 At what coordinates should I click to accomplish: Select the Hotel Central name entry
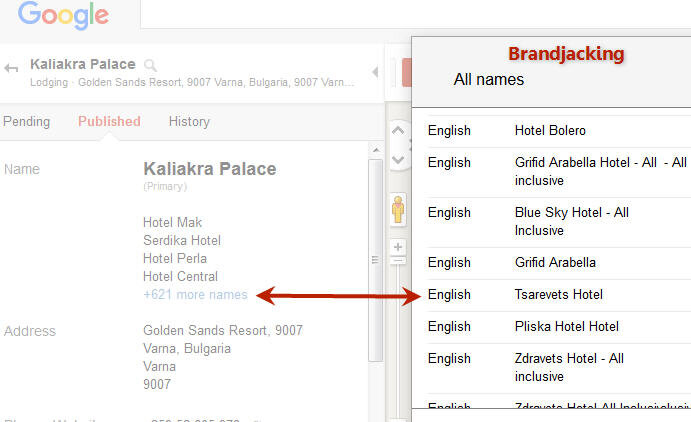pos(180,276)
